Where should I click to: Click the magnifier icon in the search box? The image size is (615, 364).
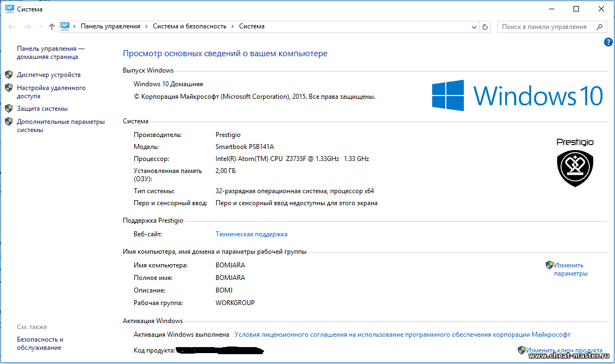(x=599, y=27)
